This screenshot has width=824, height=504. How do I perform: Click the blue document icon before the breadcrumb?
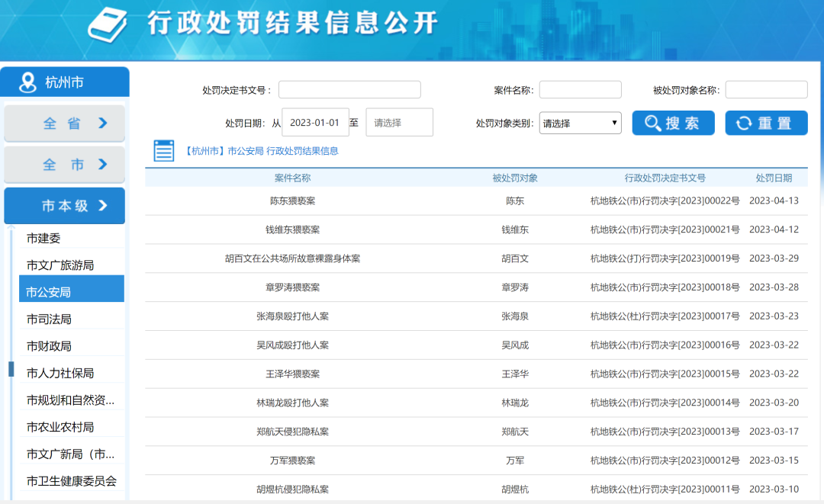[163, 150]
